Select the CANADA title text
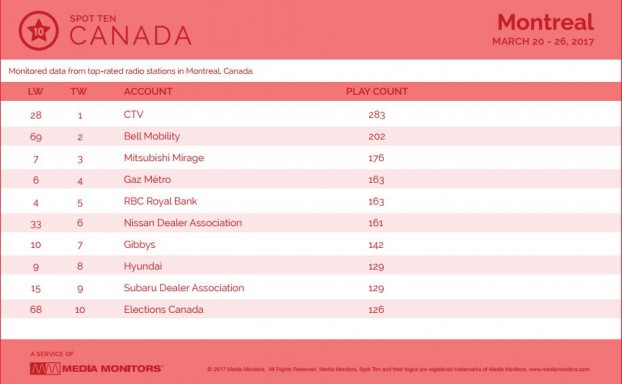622x384 pixels. (x=131, y=35)
